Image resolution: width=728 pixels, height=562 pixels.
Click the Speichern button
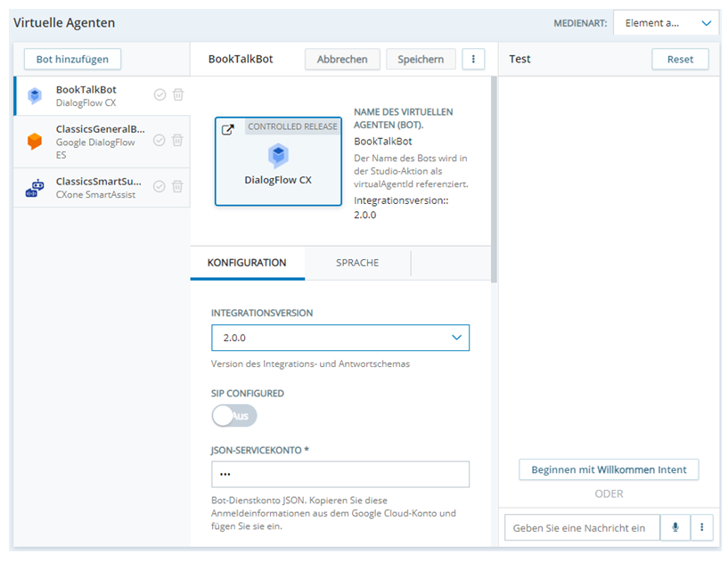(x=421, y=60)
